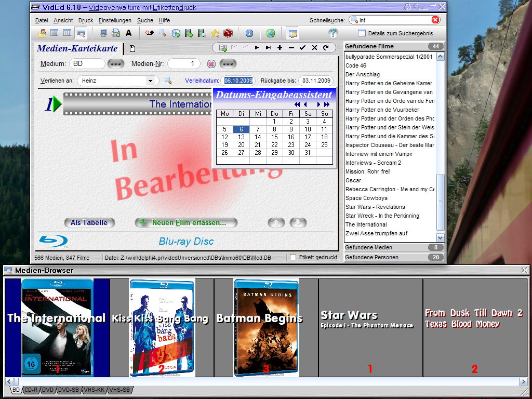Open the Druck menu
532x399 pixels.
86,20
